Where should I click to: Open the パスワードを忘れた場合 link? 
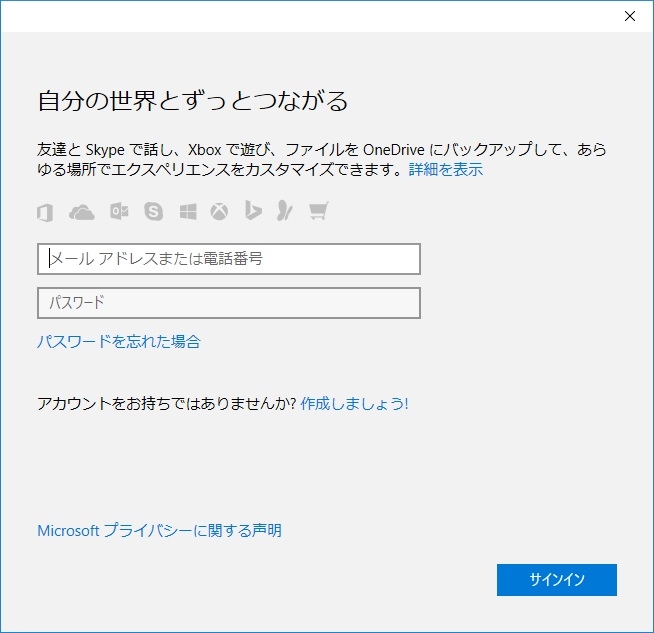tap(119, 342)
